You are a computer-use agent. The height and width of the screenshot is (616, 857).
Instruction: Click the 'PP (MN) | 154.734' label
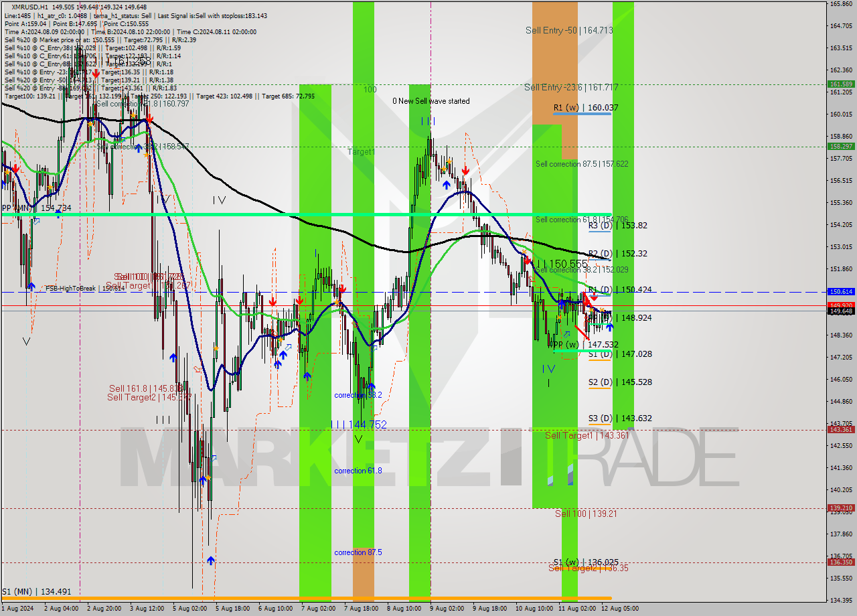(36, 208)
